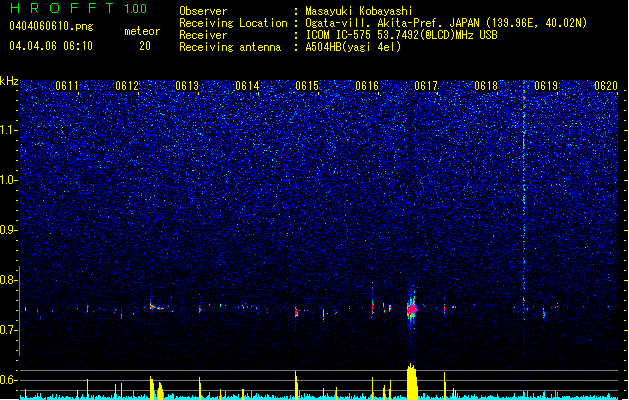Click the 0.9 frequency axis label

(9, 230)
